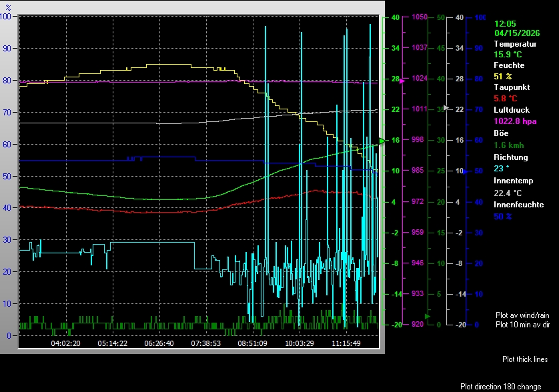Screen dimensions: 559x392
Task: Click the percent symbol above left axis
Action: pos(8,7)
